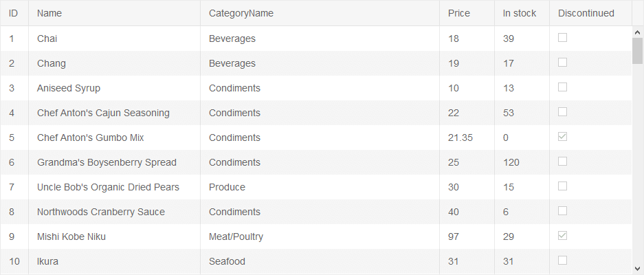Click the scrollbar up arrow

click(x=637, y=32)
